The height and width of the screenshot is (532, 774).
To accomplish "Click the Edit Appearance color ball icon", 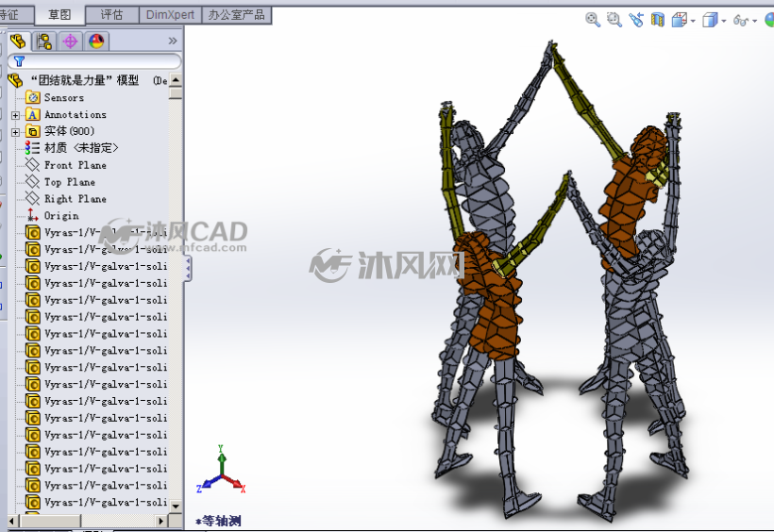I will click(769, 20).
